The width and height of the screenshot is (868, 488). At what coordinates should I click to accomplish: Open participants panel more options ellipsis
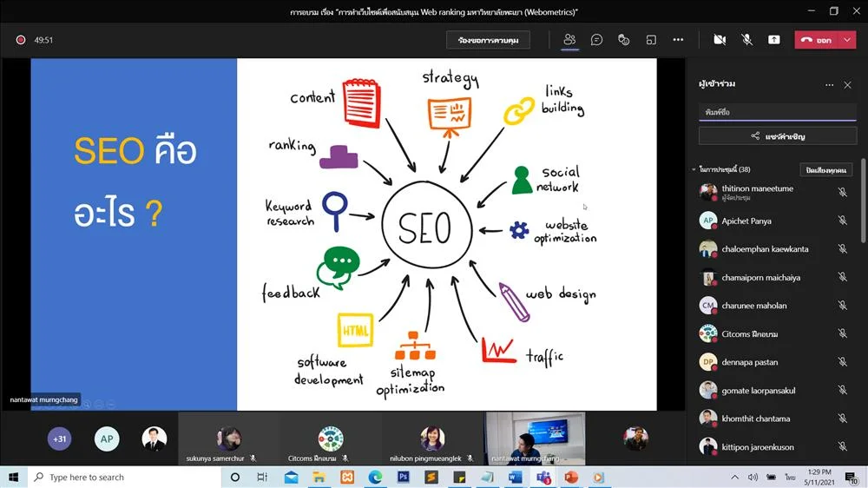click(829, 85)
